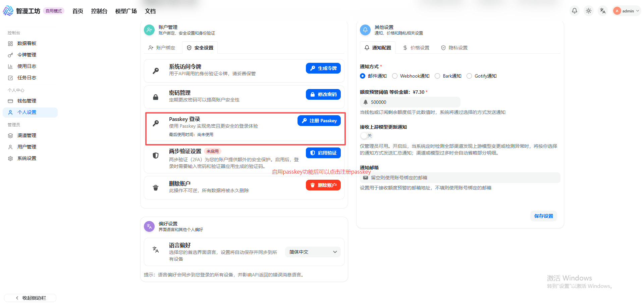644x306 pixels.
Task: Open the notifications bell icon
Action: pos(575,11)
